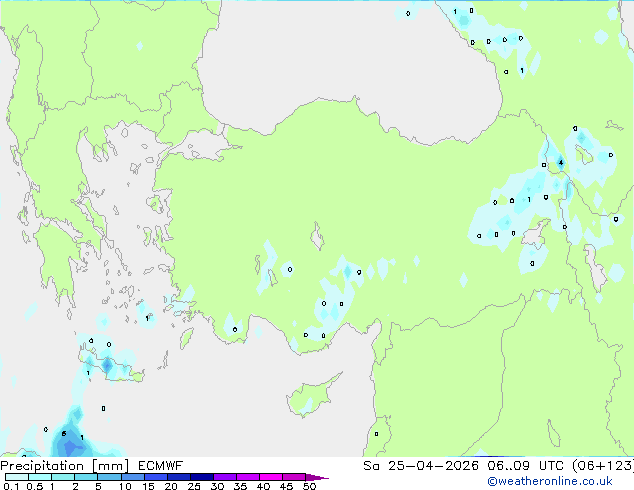Viewport: 634px width, 490px height.
Task: Select the 35–40 mm magenta legend swatch
Action: (247, 477)
